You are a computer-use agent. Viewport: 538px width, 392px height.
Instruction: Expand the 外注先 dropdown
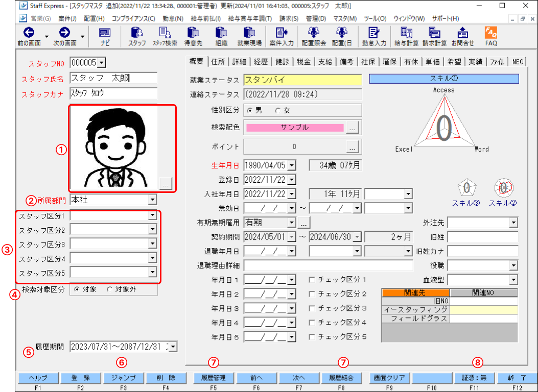513,223
